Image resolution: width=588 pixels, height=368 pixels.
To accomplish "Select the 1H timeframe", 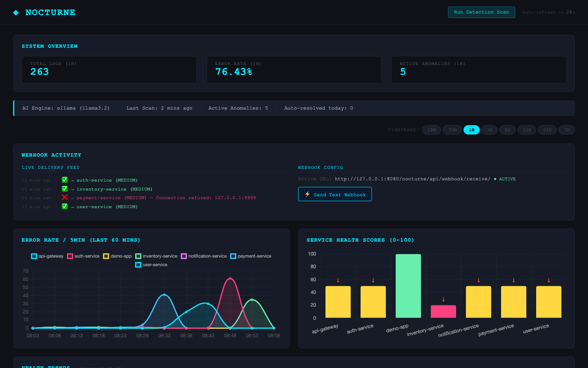I will tap(471, 130).
